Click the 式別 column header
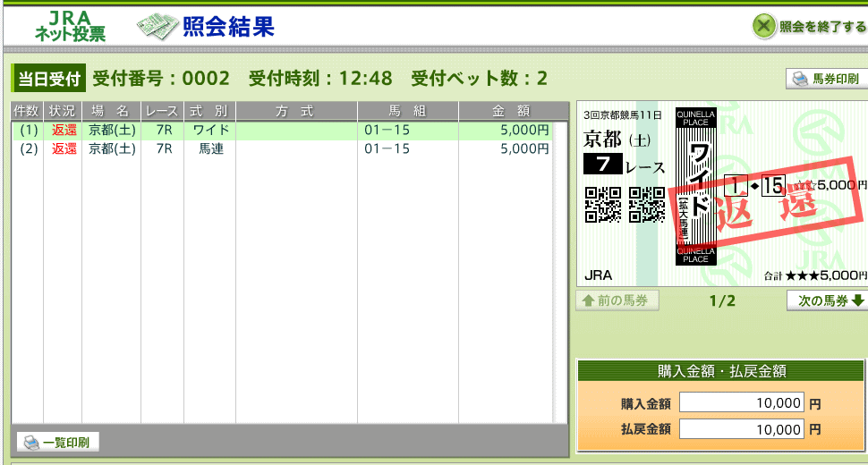This screenshot has width=868, height=465. (209, 111)
